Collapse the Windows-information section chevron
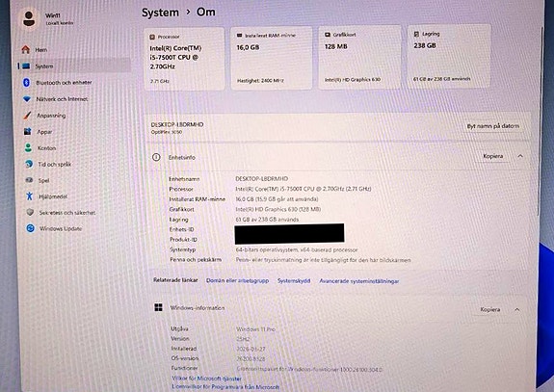This screenshot has height=392, width=554. coord(517,309)
